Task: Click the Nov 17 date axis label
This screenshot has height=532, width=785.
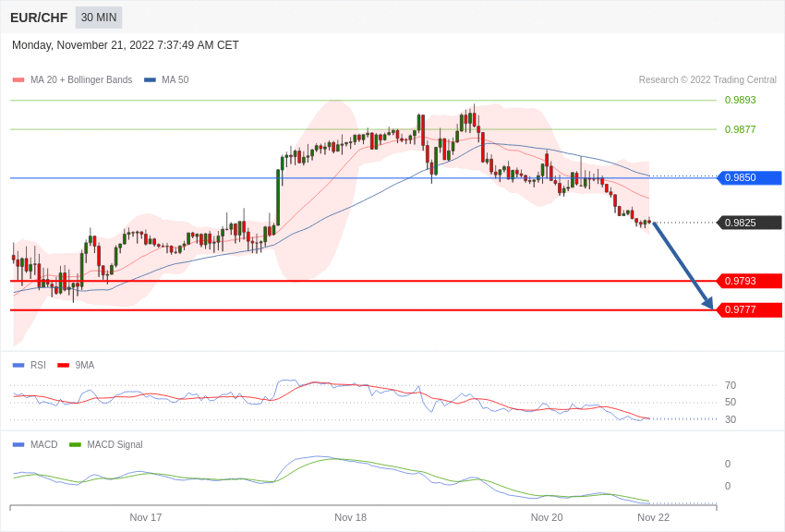Action: coord(146,517)
